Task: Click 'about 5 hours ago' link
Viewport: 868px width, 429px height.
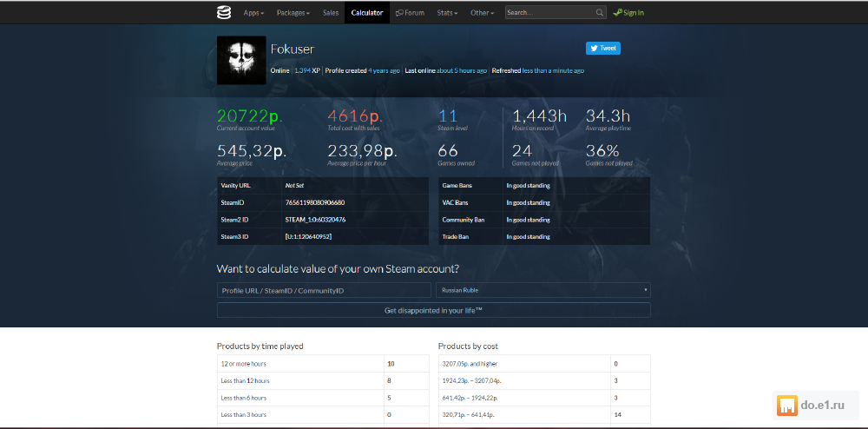Action: [x=462, y=71]
